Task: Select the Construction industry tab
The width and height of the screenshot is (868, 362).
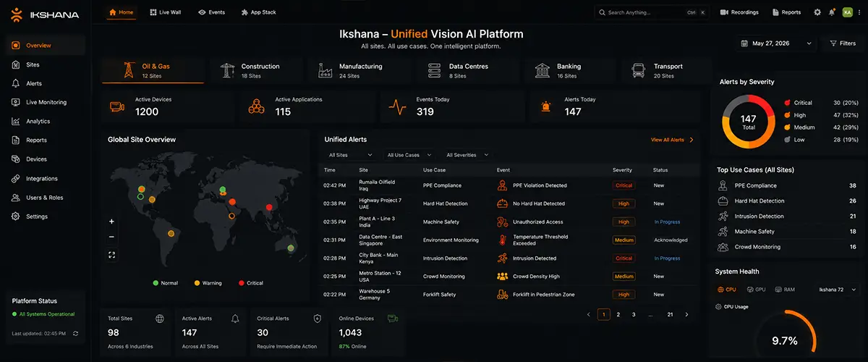Action: click(255, 70)
